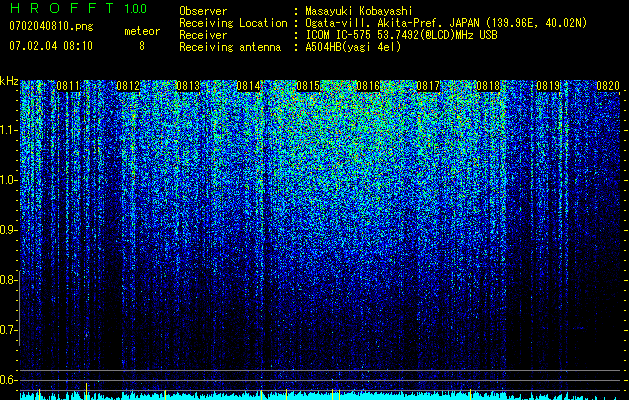Click the 1.1 kHz frequency label
The height and width of the screenshot is (400, 629).
pos(8,130)
